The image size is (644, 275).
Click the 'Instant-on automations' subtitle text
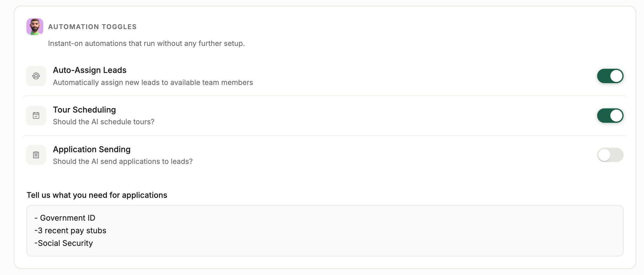pyautogui.click(x=146, y=44)
